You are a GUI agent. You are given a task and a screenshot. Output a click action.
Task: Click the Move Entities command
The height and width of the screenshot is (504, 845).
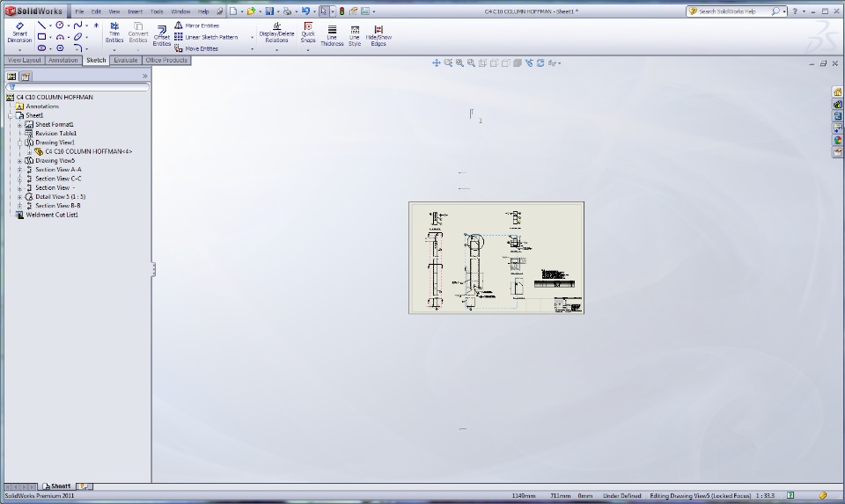[196, 48]
